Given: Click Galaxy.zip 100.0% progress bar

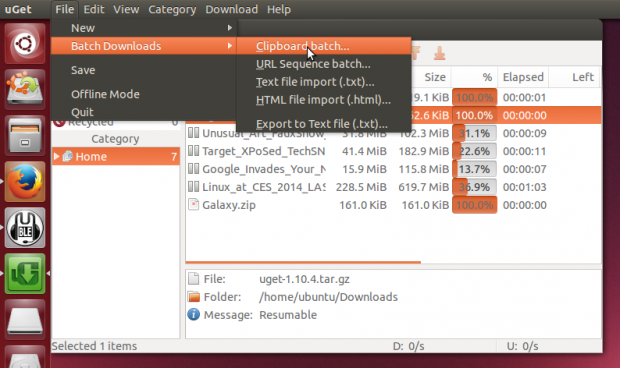Looking at the screenshot, I should pos(474,205).
